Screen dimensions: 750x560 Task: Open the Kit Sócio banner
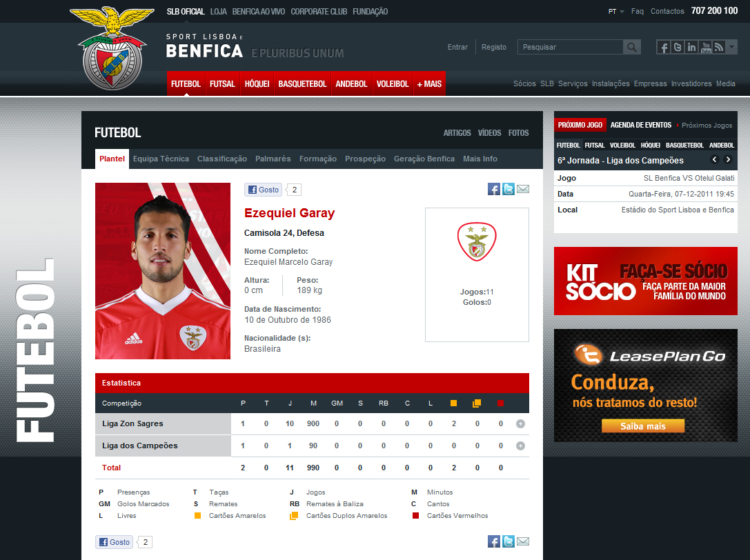point(645,281)
